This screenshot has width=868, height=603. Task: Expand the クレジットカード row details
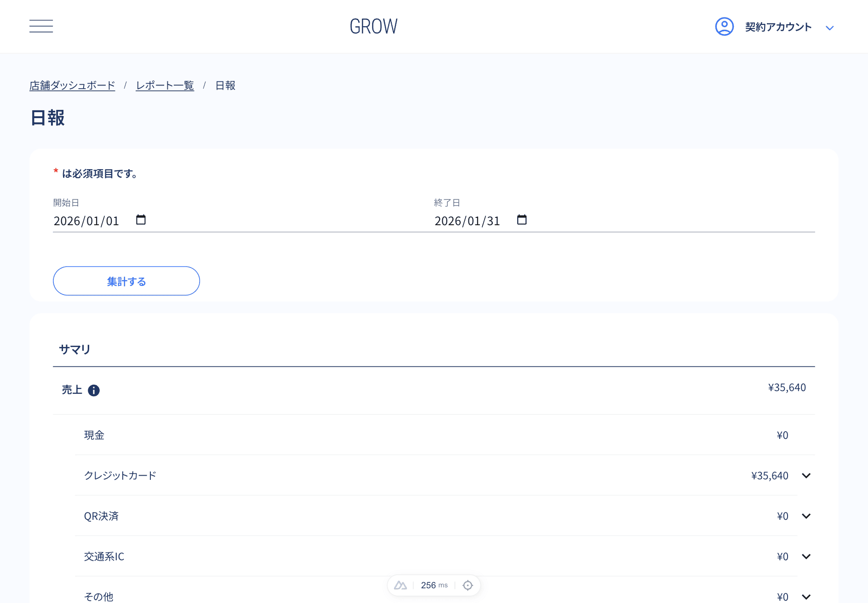point(806,476)
